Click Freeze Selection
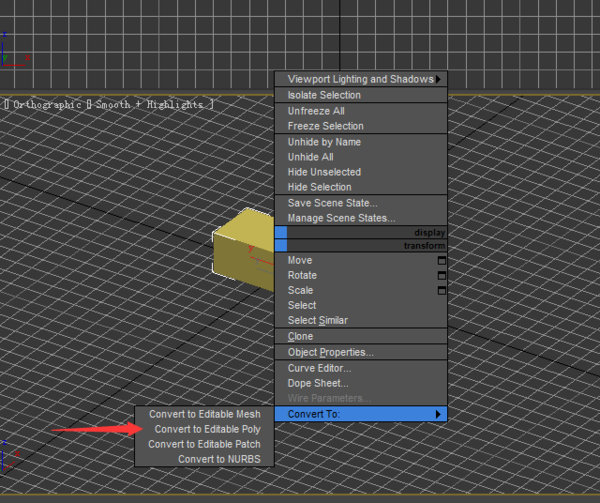600x503 pixels. [325, 126]
